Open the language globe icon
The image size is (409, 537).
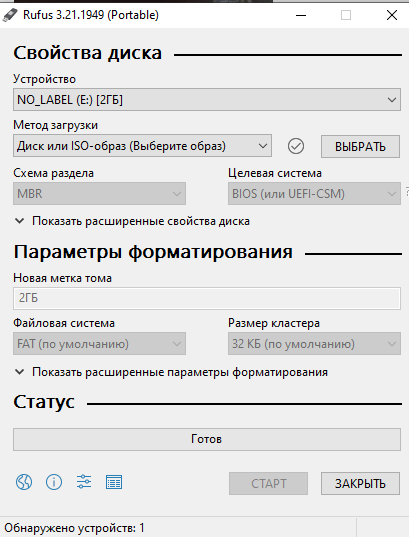click(24, 482)
